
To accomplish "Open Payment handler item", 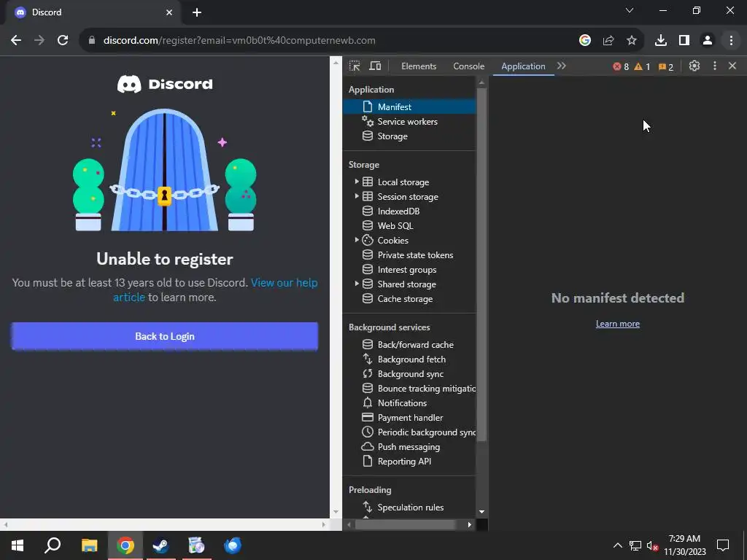I will point(410,418).
